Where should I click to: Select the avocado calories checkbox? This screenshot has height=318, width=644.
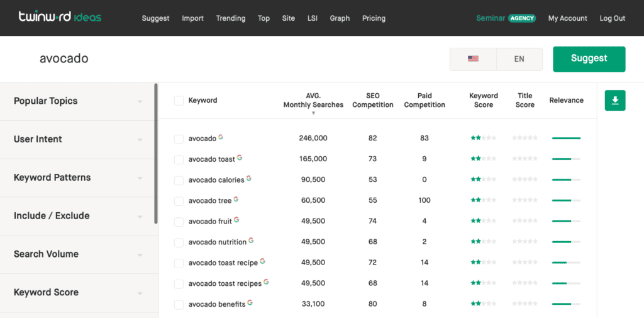[x=179, y=181]
